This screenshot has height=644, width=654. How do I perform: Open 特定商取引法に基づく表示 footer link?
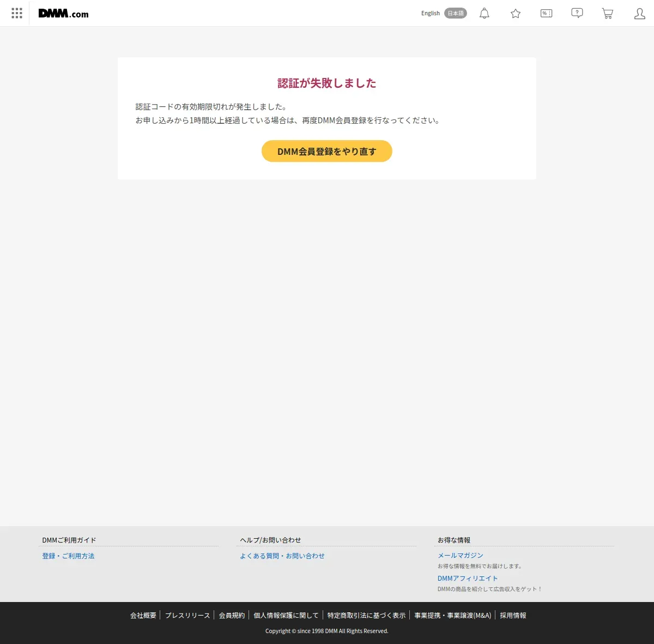367,616
